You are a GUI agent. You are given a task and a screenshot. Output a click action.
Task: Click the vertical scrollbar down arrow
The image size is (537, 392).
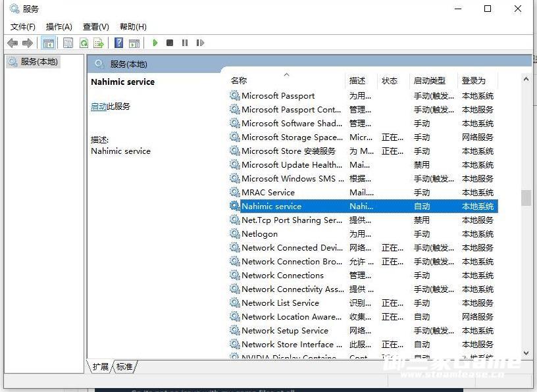pyautogui.click(x=526, y=353)
